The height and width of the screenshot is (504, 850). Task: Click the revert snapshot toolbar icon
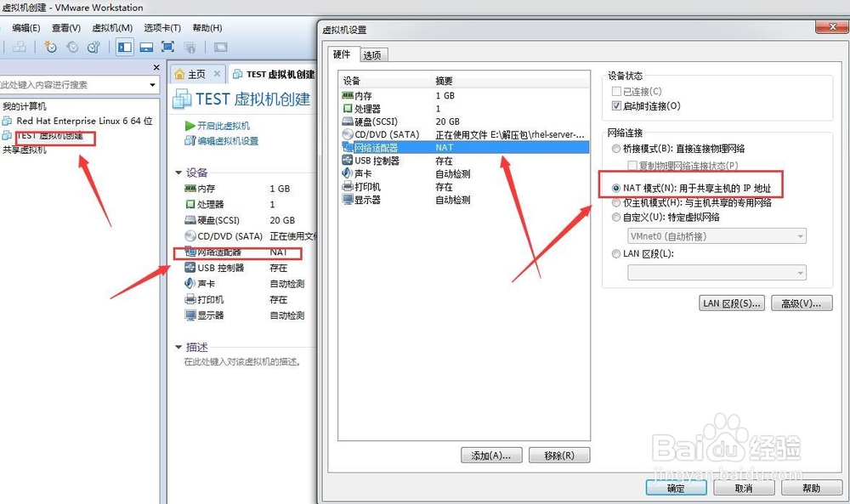(72, 47)
